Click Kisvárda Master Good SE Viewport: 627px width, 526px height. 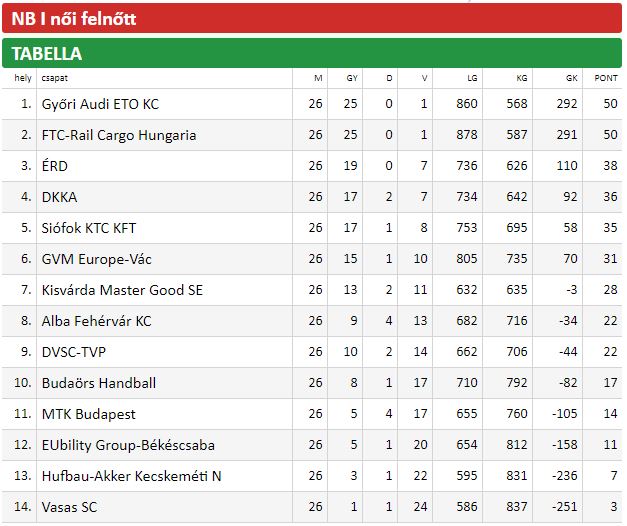click(122, 290)
